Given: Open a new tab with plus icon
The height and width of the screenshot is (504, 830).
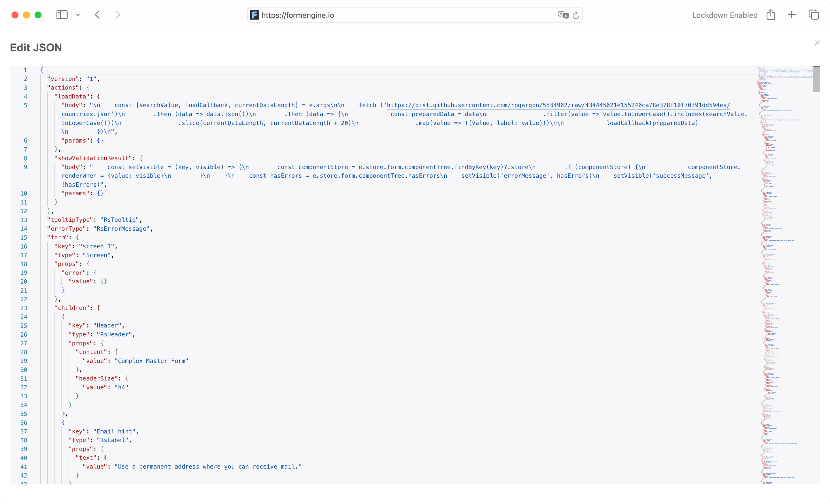Looking at the screenshot, I should tap(792, 14).
